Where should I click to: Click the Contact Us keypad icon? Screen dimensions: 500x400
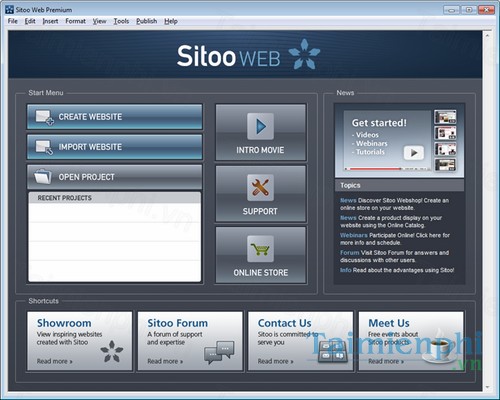[332, 352]
